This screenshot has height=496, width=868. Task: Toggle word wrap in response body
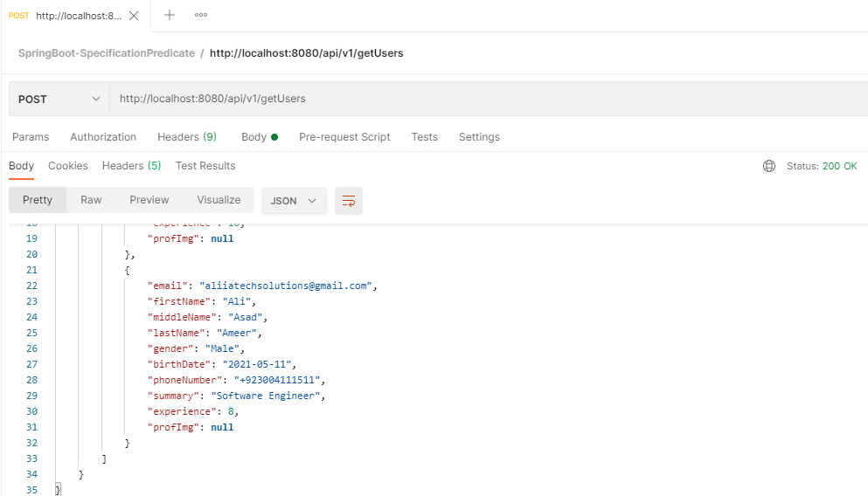(x=349, y=201)
